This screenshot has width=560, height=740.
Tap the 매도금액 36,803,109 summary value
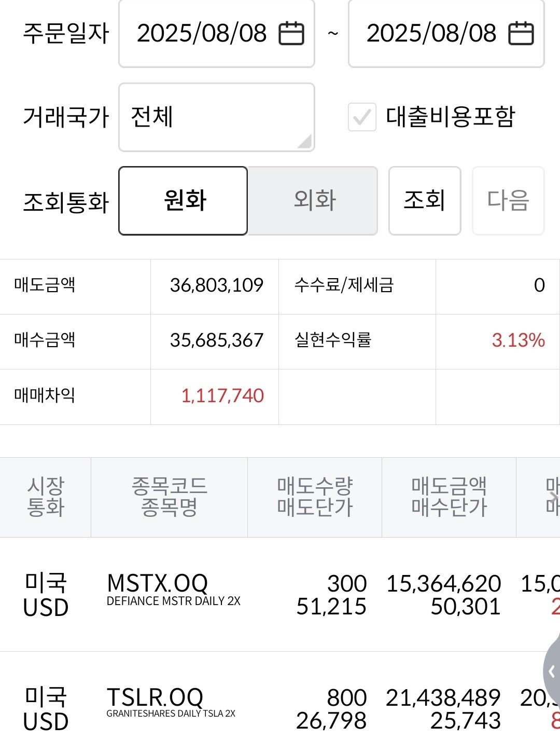(217, 285)
